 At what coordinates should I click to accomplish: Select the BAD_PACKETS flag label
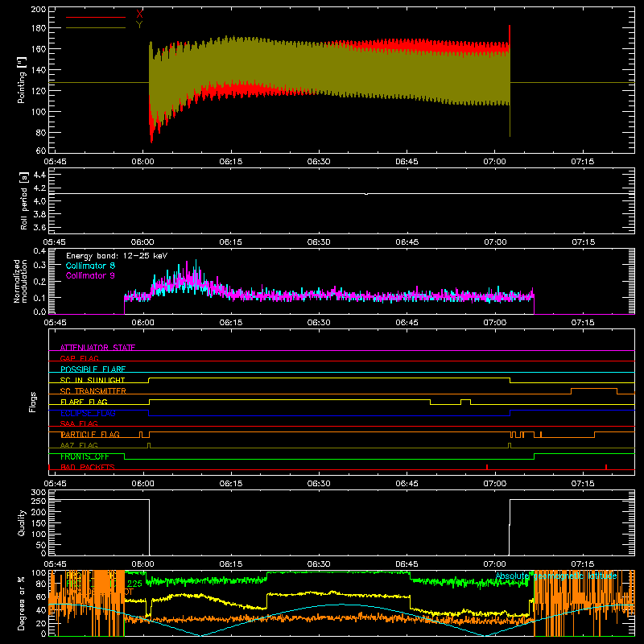click(x=88, y=467)
